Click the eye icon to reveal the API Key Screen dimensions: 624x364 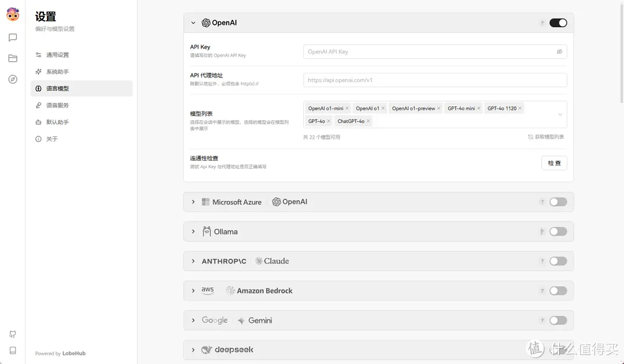coord(559,51)
